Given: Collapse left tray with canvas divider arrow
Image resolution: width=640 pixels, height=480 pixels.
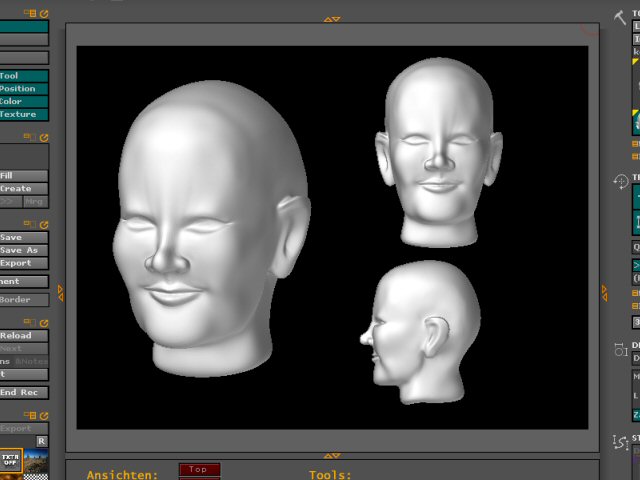Looking at the screenshot, I should pos(60,293).
